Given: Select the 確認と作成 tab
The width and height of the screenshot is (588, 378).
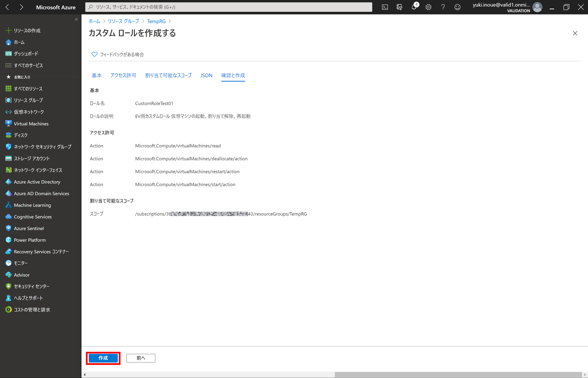Looking at the screenshot, I should pos(233,75).
